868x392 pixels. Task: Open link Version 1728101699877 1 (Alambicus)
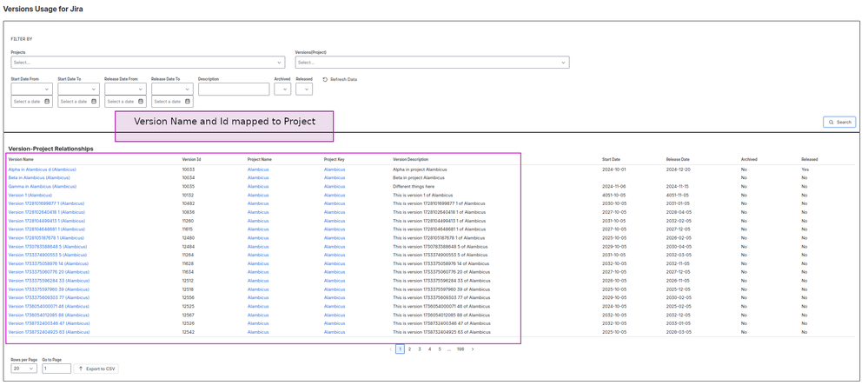[x=46, y=203]
